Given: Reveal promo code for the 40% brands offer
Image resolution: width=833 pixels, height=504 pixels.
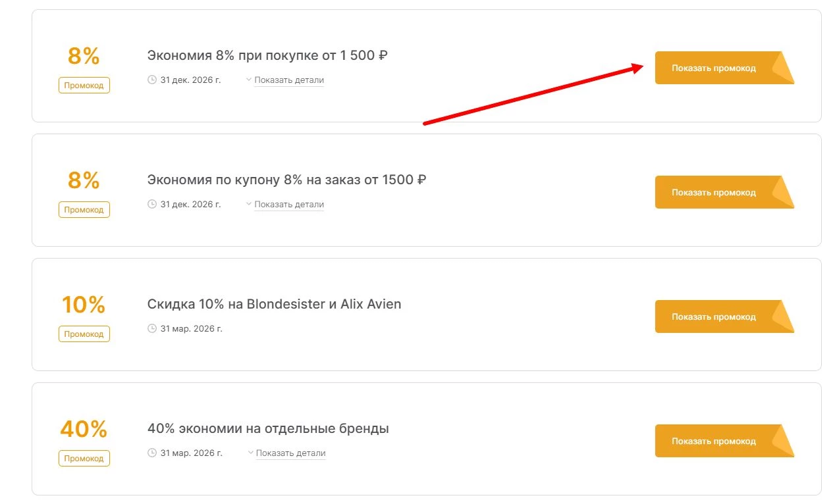Looking at the screenshot, I should [x=714, y=441].
